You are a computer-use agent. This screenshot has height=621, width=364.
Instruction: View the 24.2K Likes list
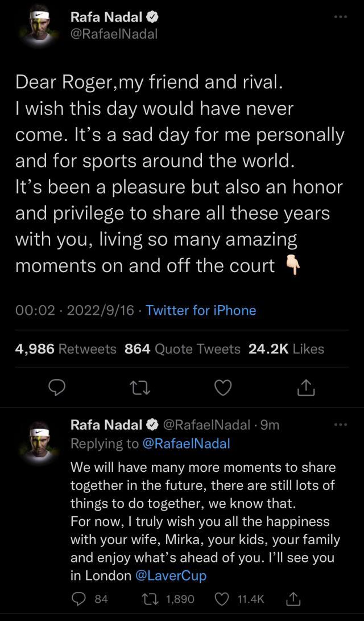[x=287, y=349]
